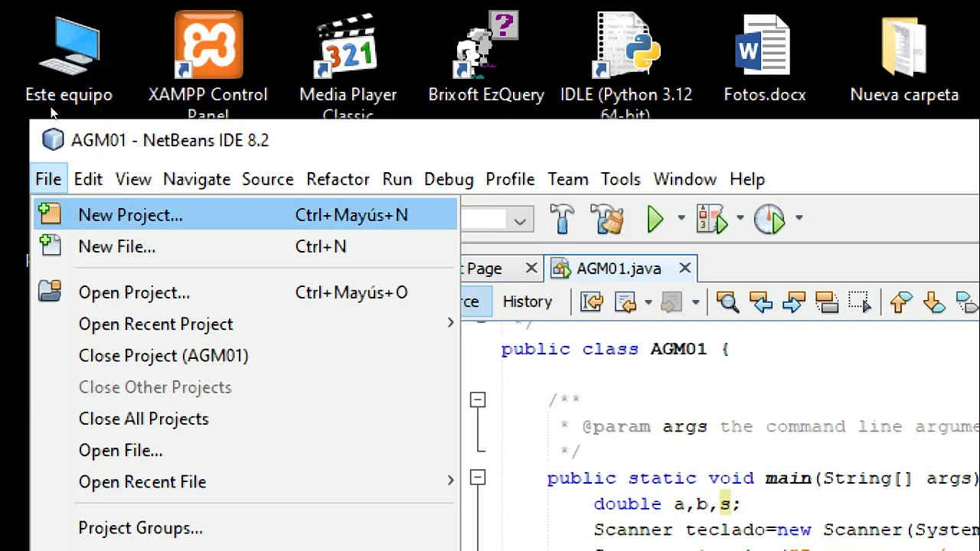This screenshot has width=980, height=551.
Task: Collapse the main method code fold
Action: (478, 478)
